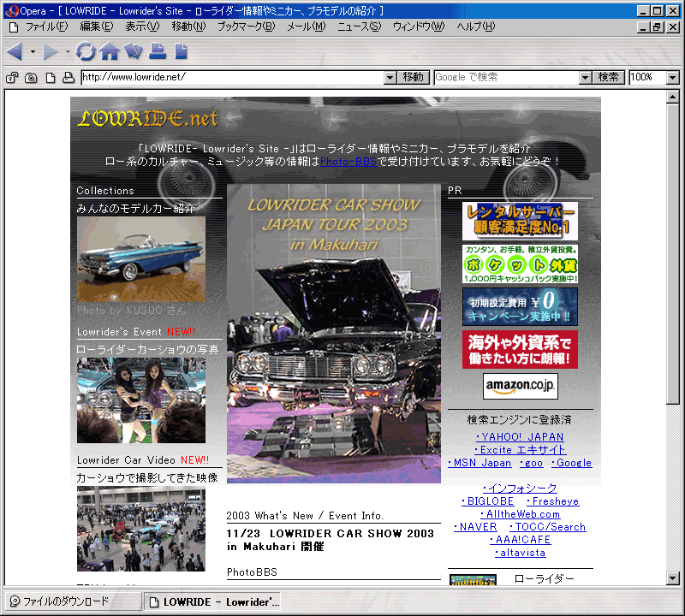Click the print preview icon in address bar

(68, 78)
